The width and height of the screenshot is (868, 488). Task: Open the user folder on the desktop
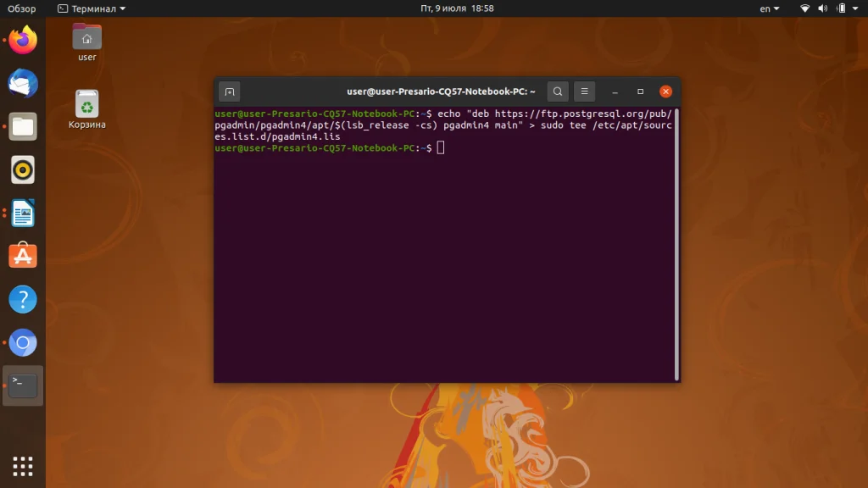coord(86,38)
